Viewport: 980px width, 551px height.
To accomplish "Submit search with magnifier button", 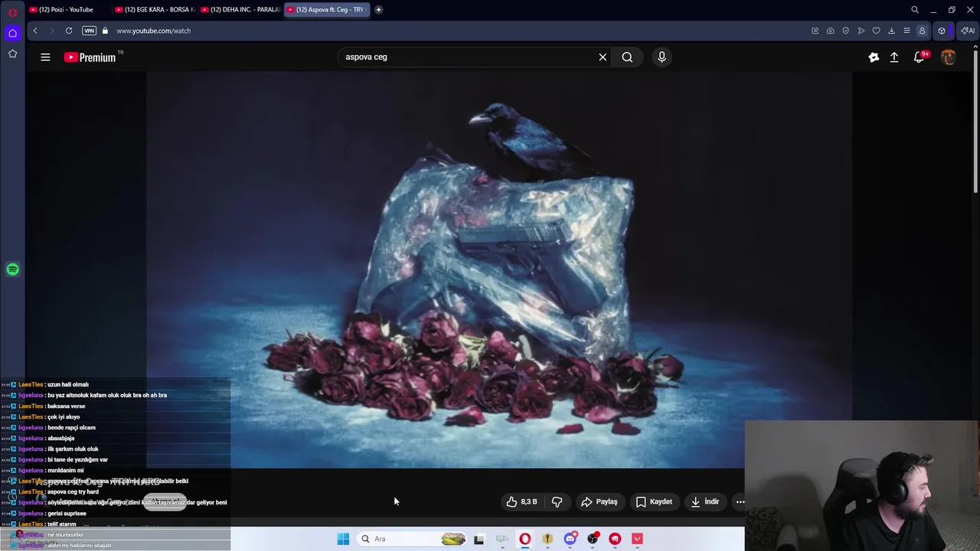I will 627,57.
